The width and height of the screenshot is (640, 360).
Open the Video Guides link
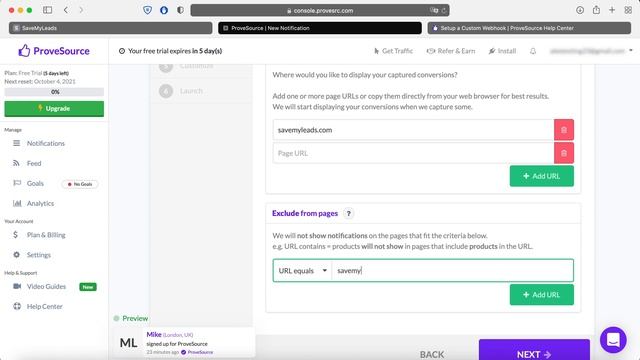[x=46, y=287]
